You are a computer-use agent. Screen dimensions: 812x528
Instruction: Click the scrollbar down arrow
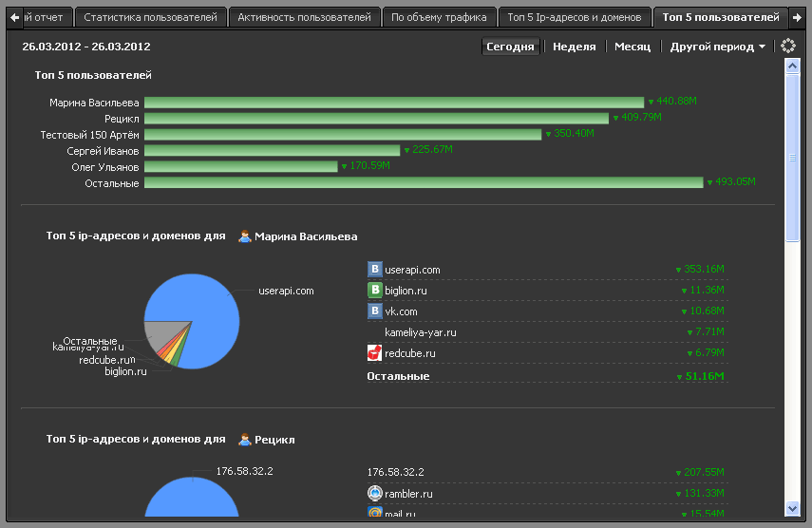[792, 510]
